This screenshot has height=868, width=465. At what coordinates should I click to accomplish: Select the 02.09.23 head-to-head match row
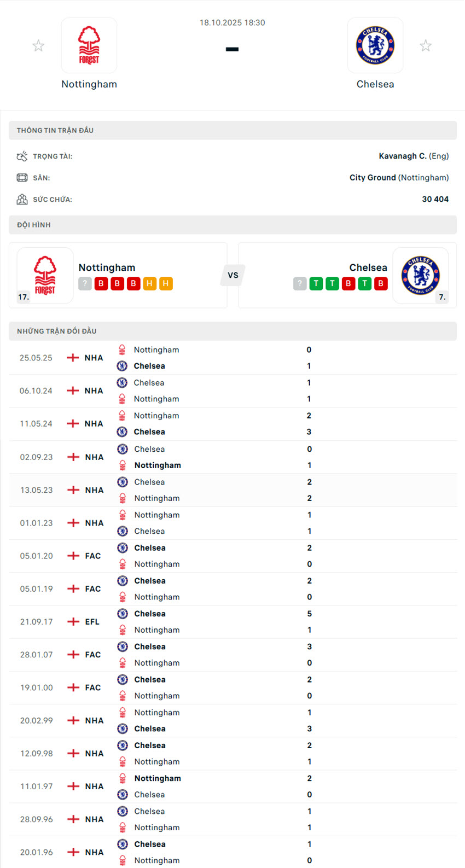pos(233,457)
